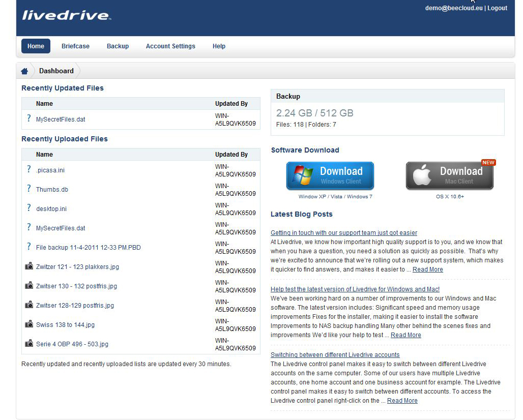Image resolution: width=523 pixels, height=420 pixels.
Task: Go to the Help tab
Action: pyautogui.click(x=219, y=46)
